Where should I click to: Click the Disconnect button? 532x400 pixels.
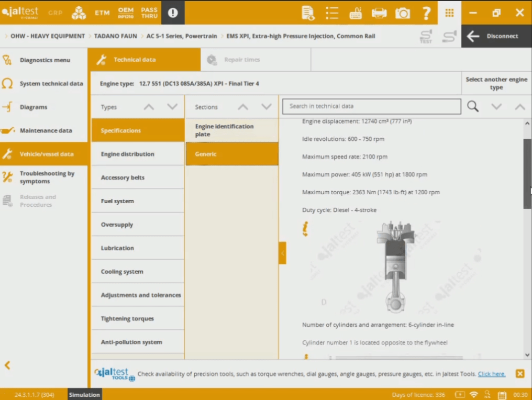click(x=496, y=36)
